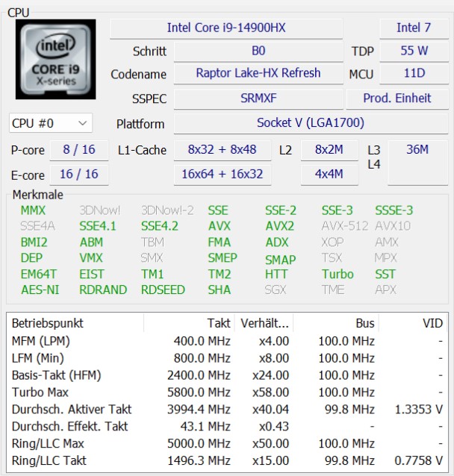
Task: Click the AVX2 feature label
Action: coord(279,226)
